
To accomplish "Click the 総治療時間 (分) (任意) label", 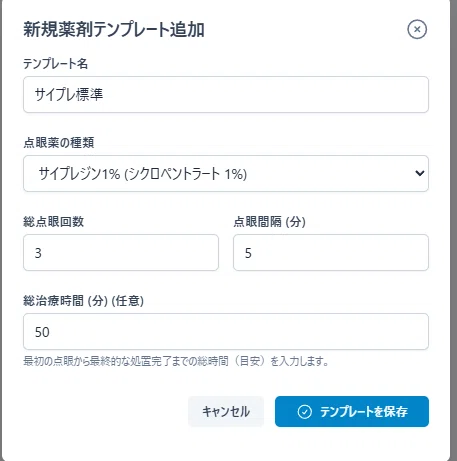I will (83, 300).
